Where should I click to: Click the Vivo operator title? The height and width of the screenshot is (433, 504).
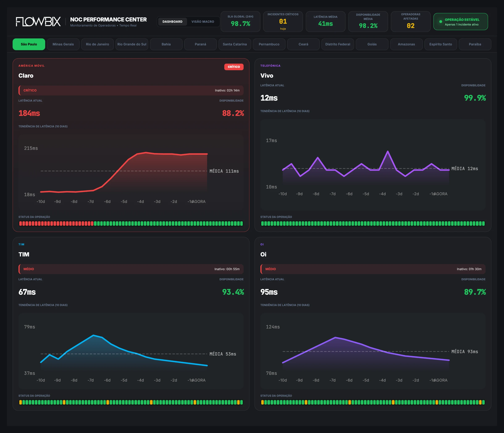[267, 76]
